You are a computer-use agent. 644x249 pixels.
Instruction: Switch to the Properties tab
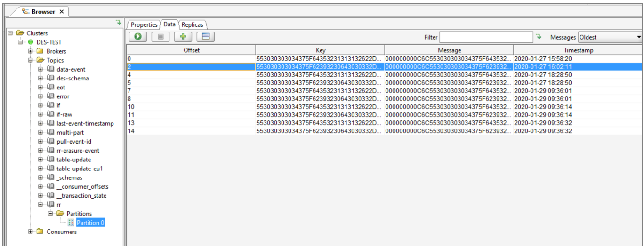pyautogui.click(x=144, y=24)
